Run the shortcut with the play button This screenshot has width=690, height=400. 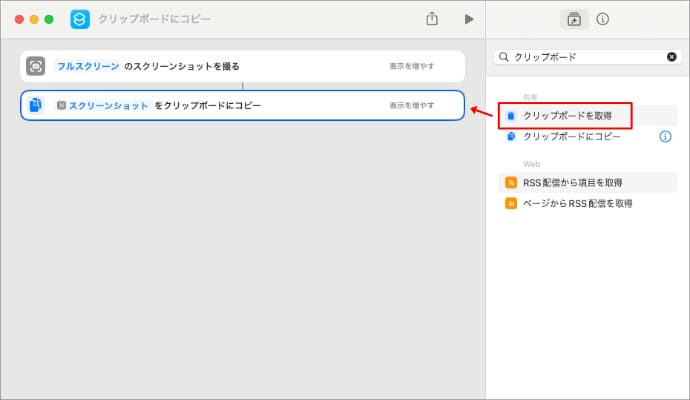pyautogui.click(x=469, y=19)
